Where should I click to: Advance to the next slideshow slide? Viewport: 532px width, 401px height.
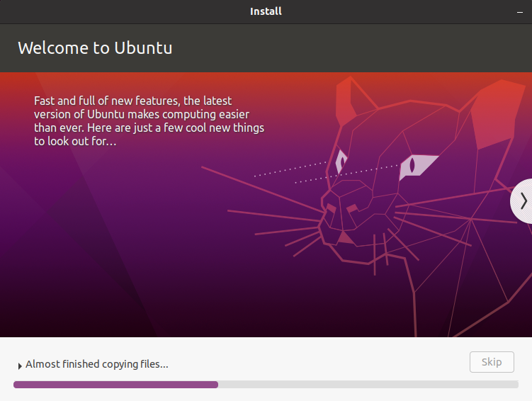523,201
